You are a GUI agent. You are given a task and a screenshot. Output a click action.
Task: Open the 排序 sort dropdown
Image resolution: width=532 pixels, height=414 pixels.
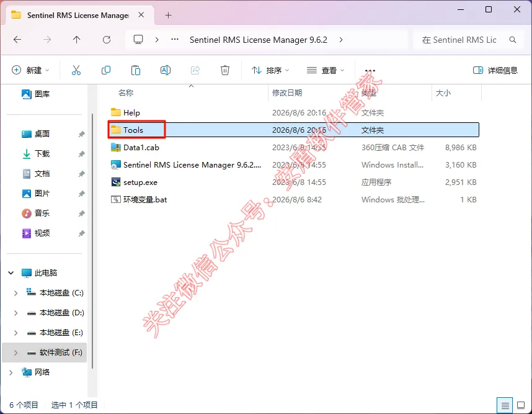pos(270,70)
